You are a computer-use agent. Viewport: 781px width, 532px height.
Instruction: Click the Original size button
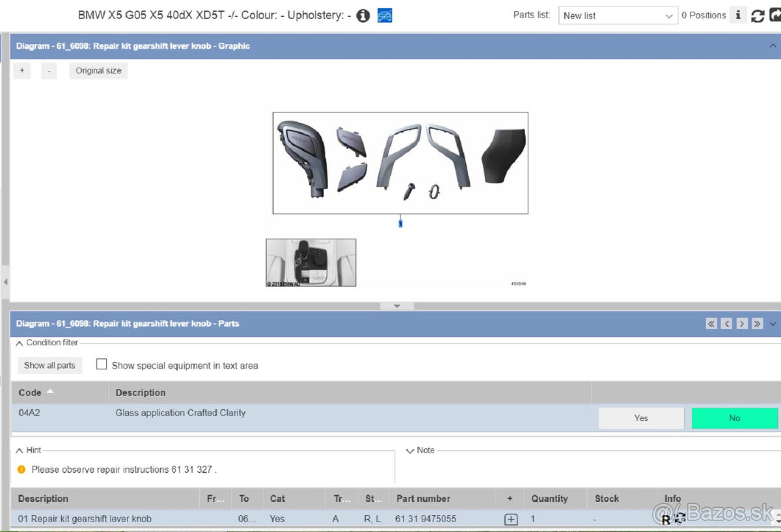[x=98, y=71]
